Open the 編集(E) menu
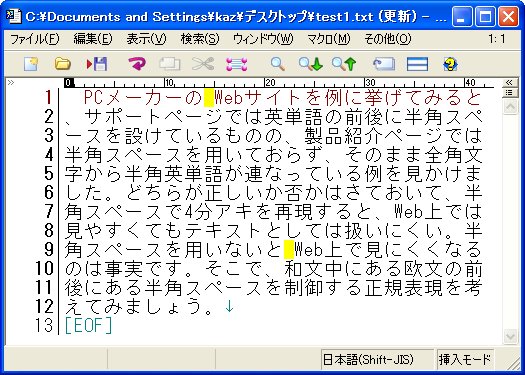Viewport: 525px width, 375px height. (x=93, y=39)
